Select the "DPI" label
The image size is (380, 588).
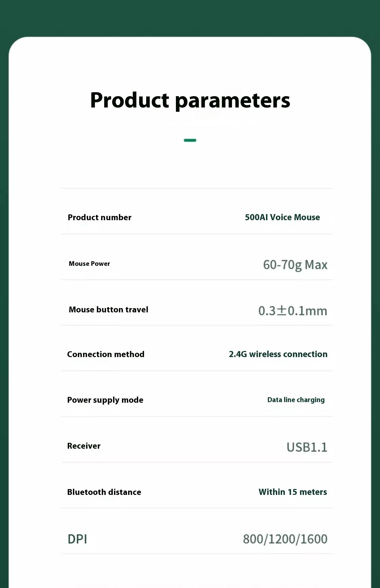tap(77, 539)
